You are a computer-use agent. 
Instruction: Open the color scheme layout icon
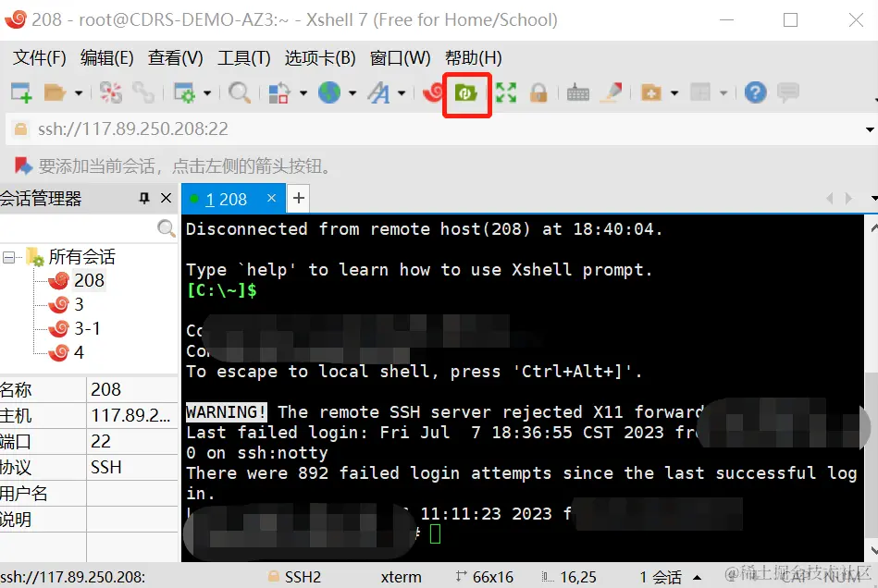(x=278, y=92)
